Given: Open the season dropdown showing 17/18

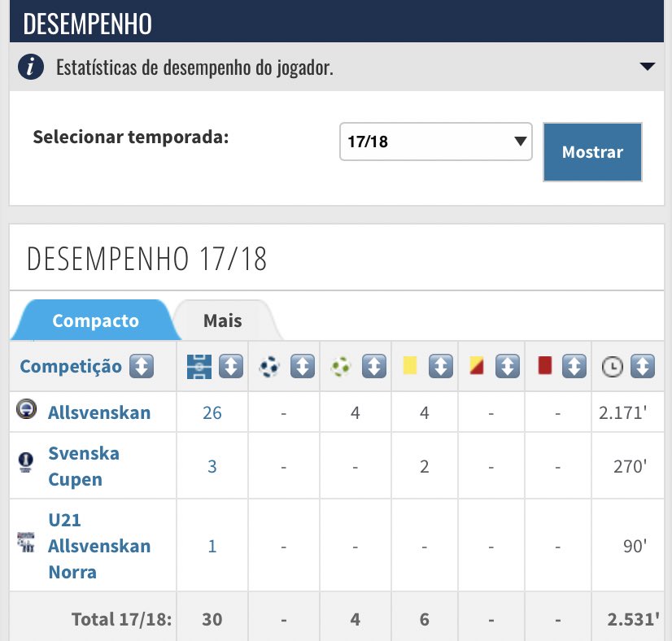Looking at the screenshot, I should (435, 142).
